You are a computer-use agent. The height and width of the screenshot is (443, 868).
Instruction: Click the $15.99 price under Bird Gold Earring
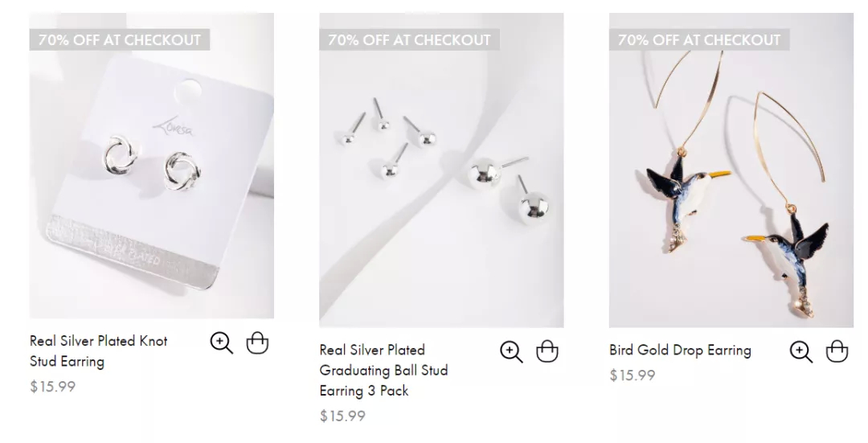tap(633, 375)
